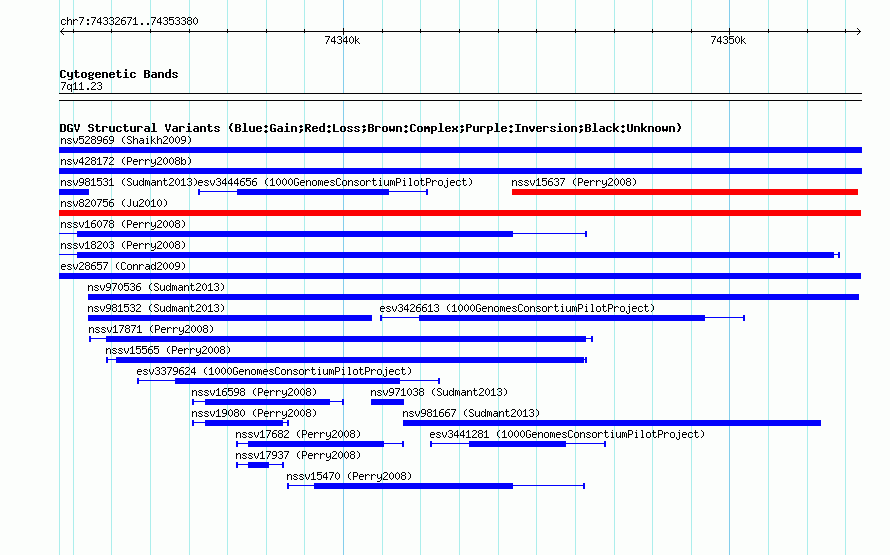890x555 pixels.
Task: Click the nsv528969 (Shaikh2009) label
Action: click(x=126, y=140)
